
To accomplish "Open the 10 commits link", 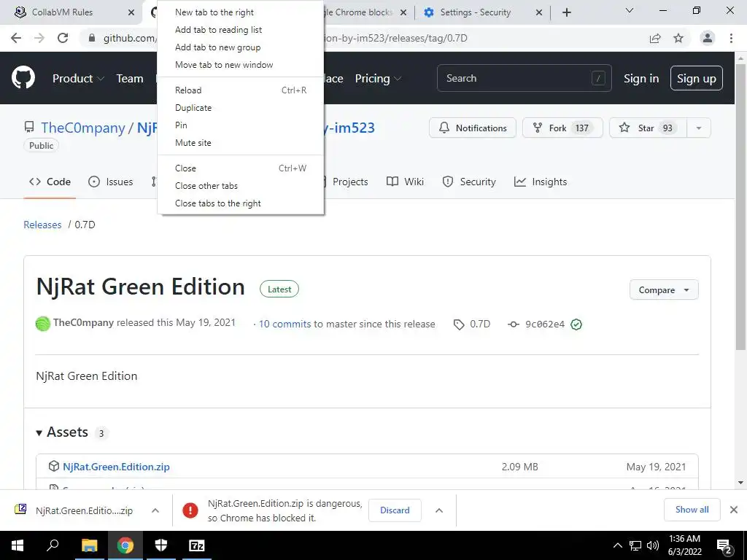I will click(x=285, y=324).
